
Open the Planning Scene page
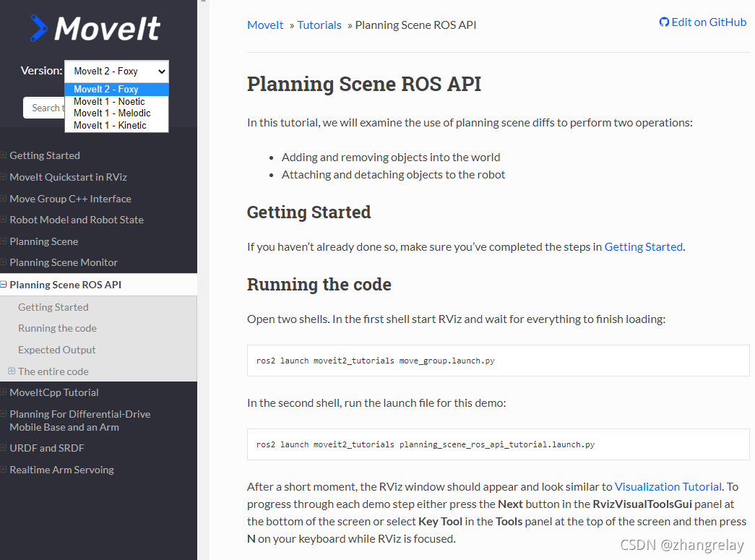(x=44, y=242)
